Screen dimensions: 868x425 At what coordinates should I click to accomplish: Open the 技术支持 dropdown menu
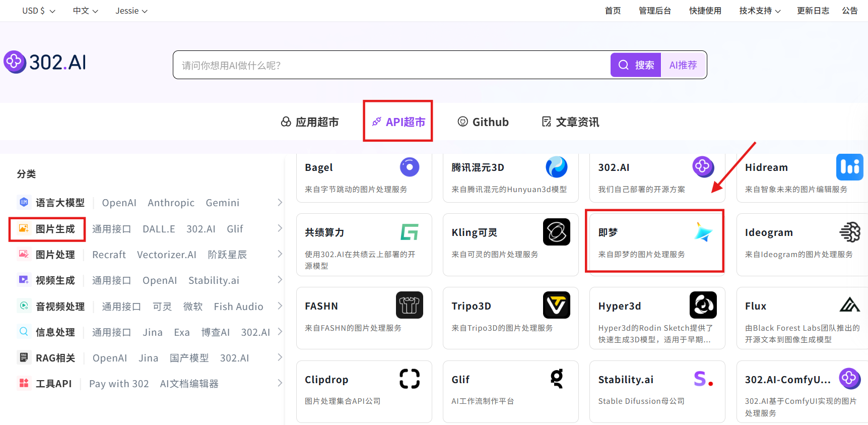click(760, 11)
